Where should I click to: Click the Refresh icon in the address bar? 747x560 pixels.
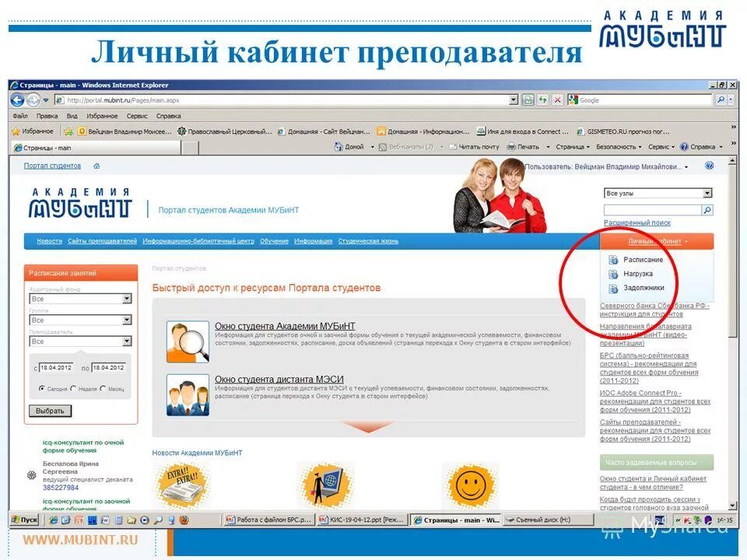pos(543,100)
